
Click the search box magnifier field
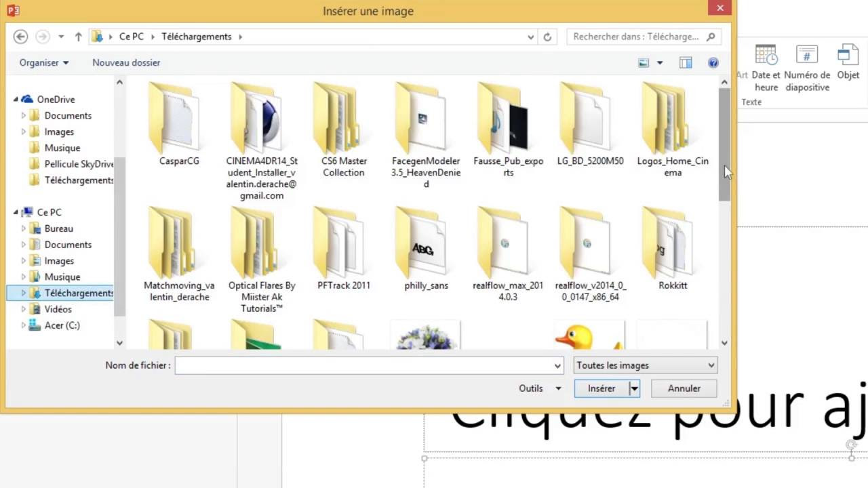point(644,37)
